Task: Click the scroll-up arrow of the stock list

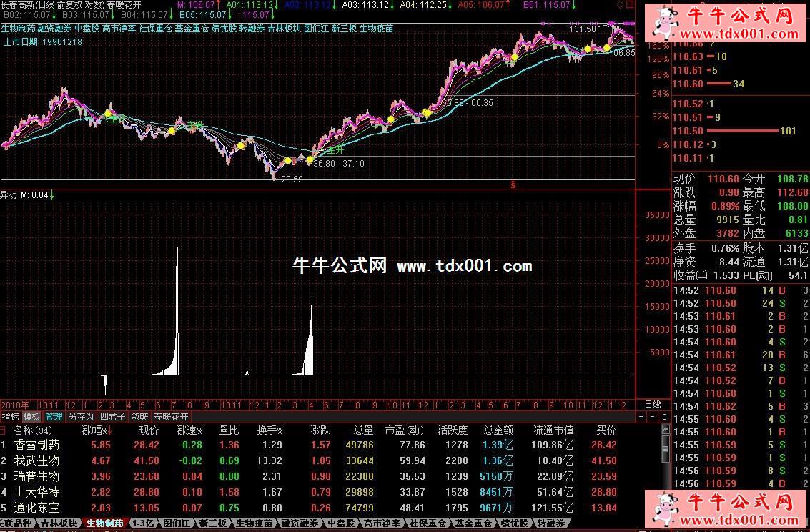Action: pyautogui.click(x=666, y=430)
